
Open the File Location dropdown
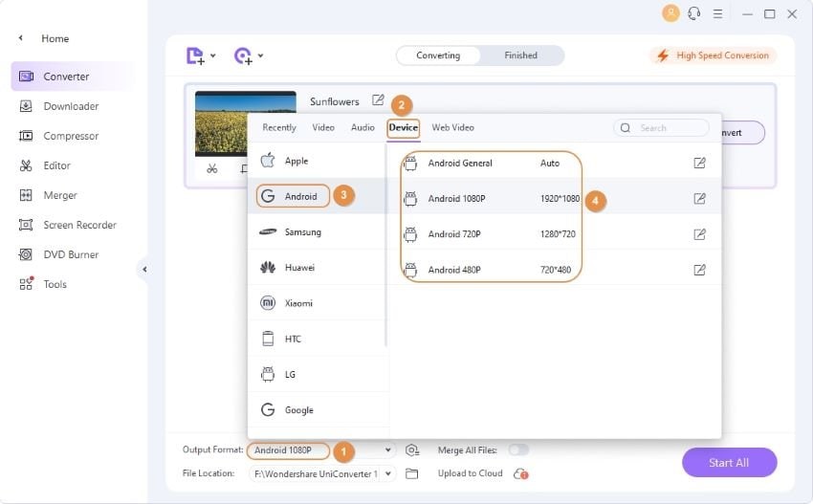(387, 473)
